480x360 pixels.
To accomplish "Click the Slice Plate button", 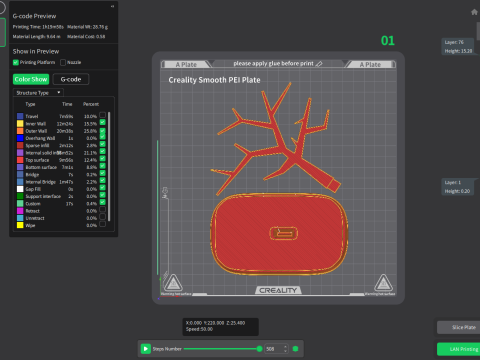I will tap(459, 327).
